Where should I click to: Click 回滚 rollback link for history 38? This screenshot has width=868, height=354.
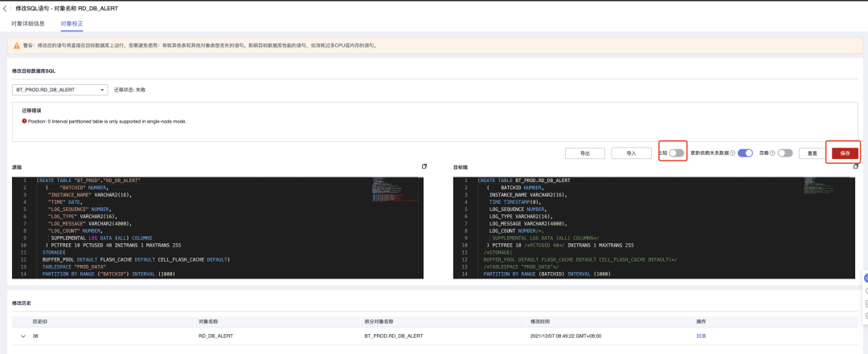[x=701, y=336]
